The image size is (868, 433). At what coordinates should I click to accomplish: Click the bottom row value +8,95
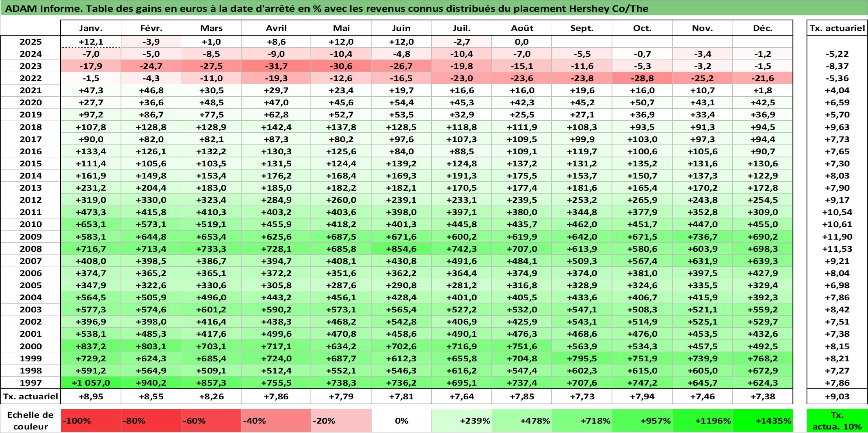click(91, 397)
